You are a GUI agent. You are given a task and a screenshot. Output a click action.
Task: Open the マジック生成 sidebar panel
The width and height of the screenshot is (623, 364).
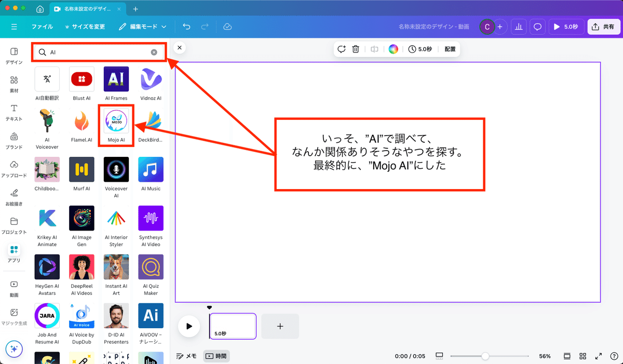(x=14, y=317)
